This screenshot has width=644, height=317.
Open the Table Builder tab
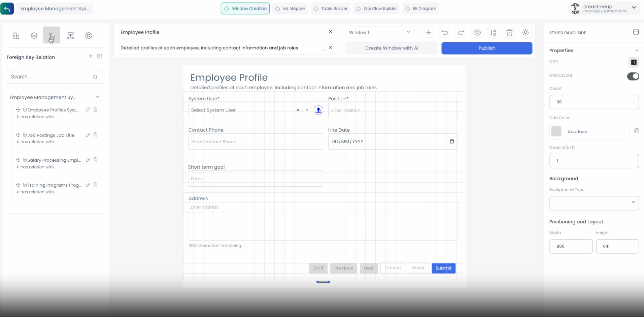(x=330, y=9)
